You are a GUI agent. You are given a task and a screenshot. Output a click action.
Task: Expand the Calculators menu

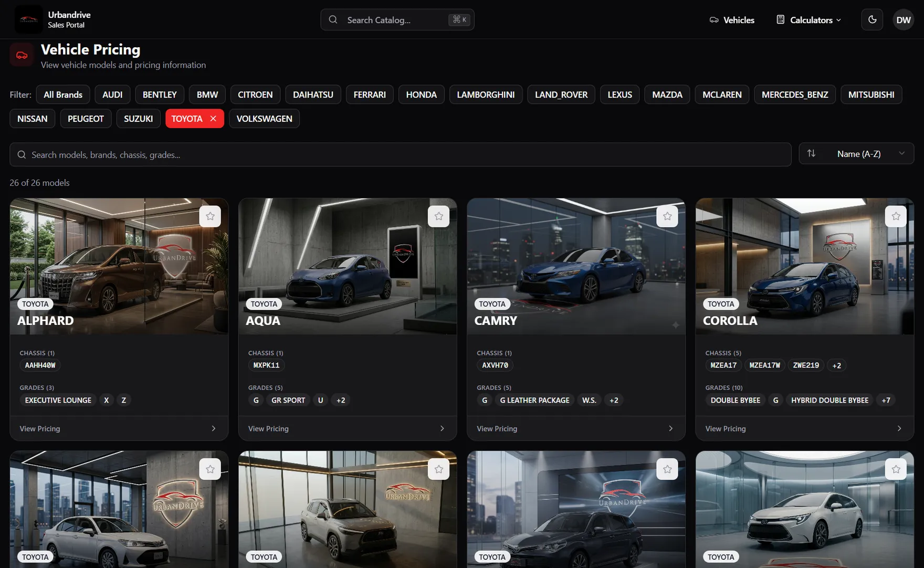[809, 20]
